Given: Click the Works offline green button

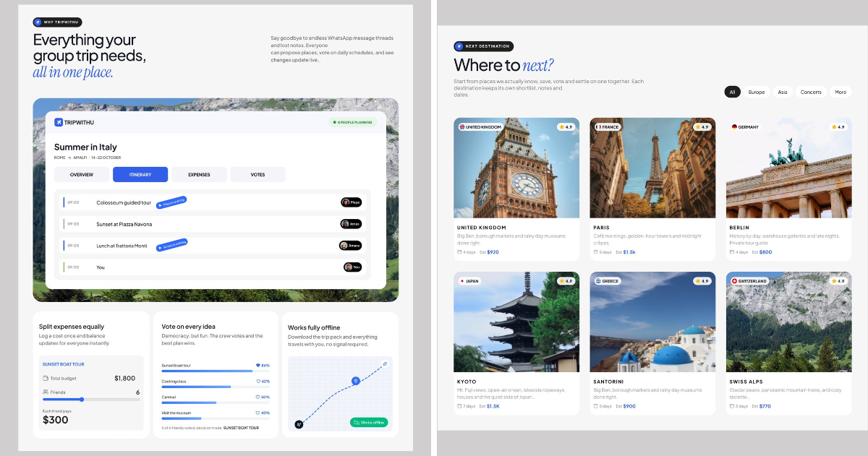Looking at the screenshot, I should pyautogui.click(x=369, y=422).
